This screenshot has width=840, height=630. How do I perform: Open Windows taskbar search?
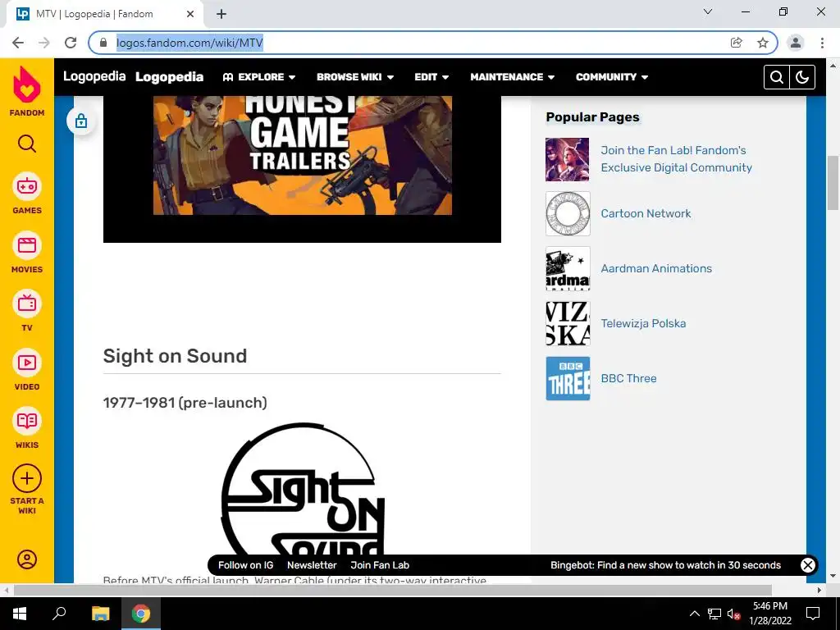click(59, 614)
